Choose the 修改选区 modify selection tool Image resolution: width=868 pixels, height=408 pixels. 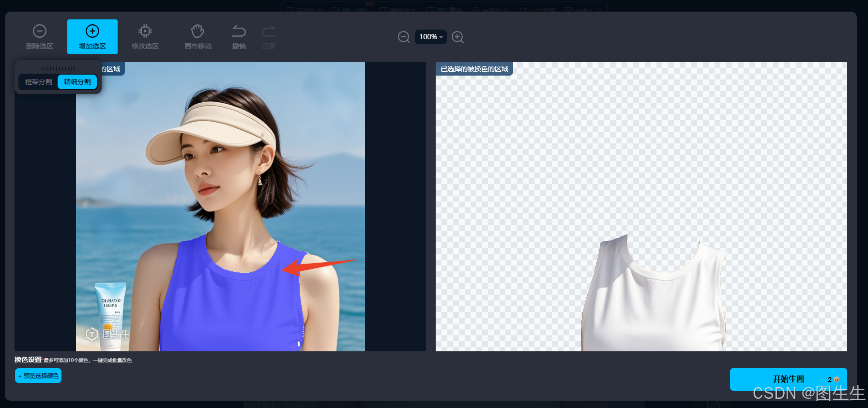[x=145, y=37]
